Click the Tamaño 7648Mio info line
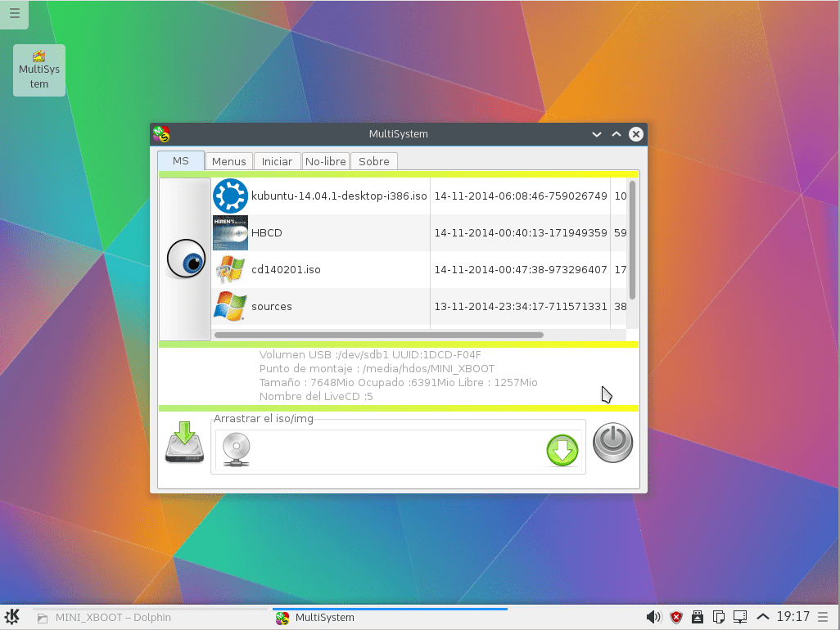This screenshot has width=840, height=630. click(x=398, y=382)
